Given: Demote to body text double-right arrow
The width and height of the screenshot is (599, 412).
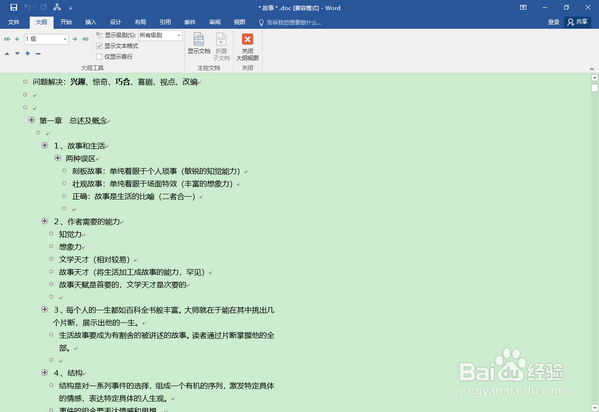Looking at the screenshot, I should pos(85,39).
